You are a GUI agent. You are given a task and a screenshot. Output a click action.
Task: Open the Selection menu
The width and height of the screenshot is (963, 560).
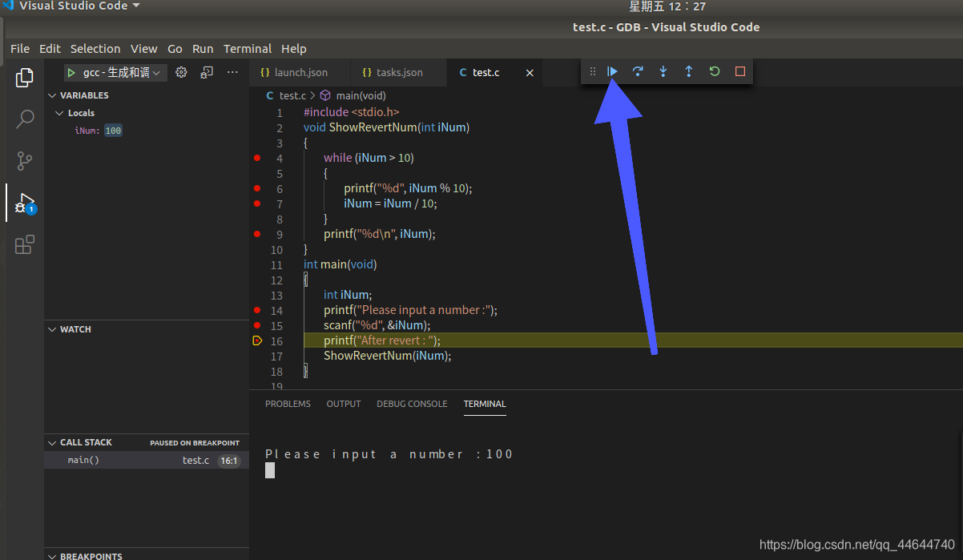[x=95, y=49]
